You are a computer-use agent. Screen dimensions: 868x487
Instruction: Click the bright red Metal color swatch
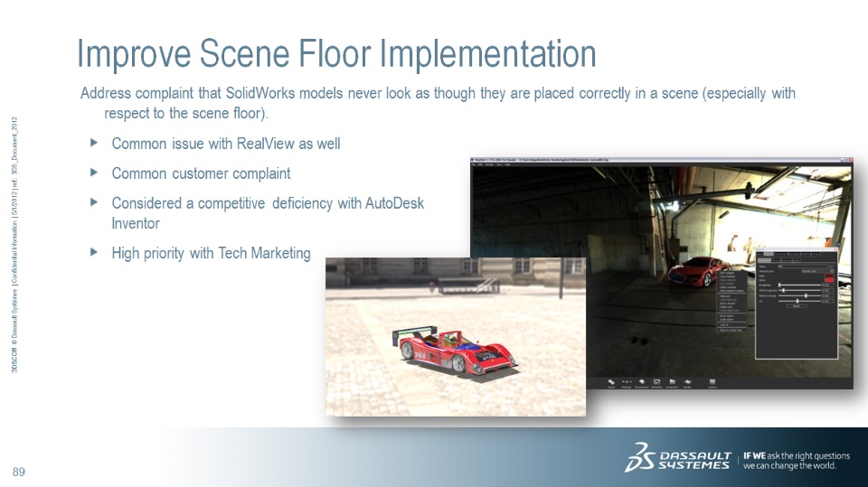point(829,280)
